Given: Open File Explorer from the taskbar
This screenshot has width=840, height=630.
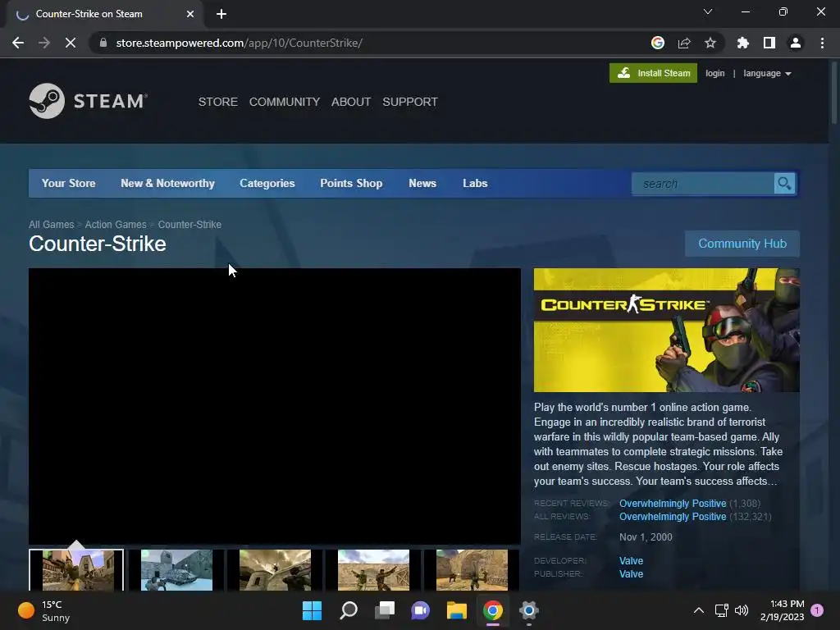Looking at the screenshot, I should point(457,610).
